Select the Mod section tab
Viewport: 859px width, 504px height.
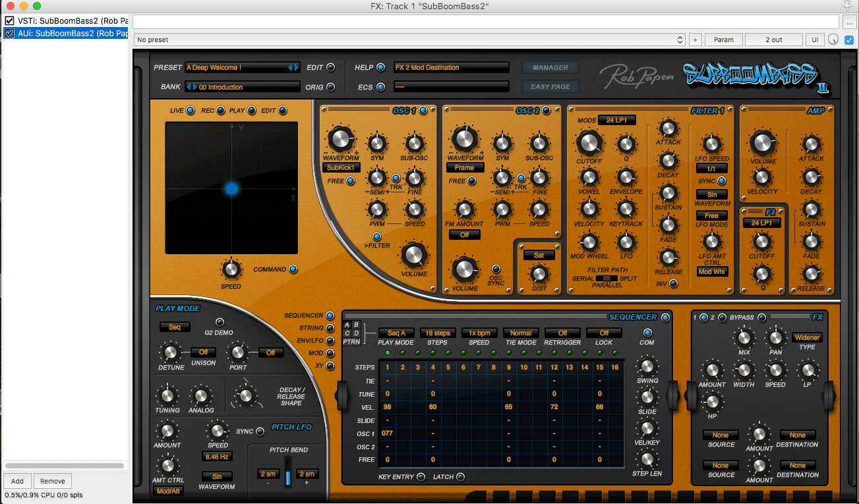point(330,353)
